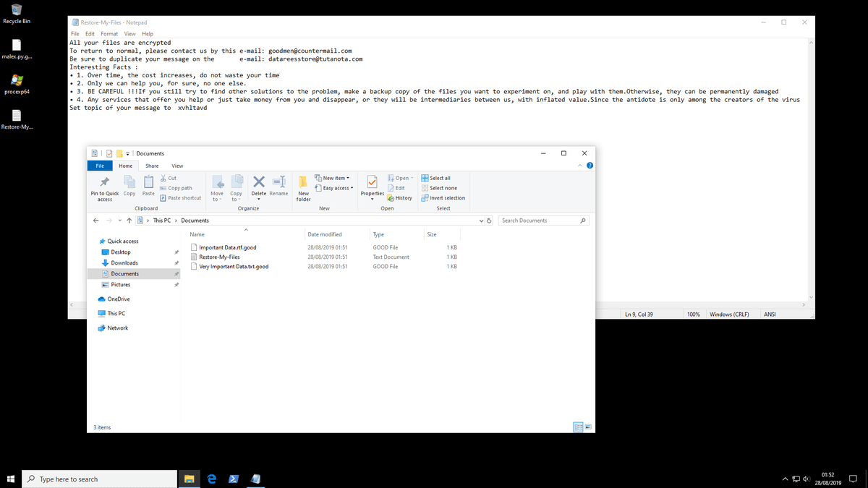Open the Easy access dropdown

[335, 188]
